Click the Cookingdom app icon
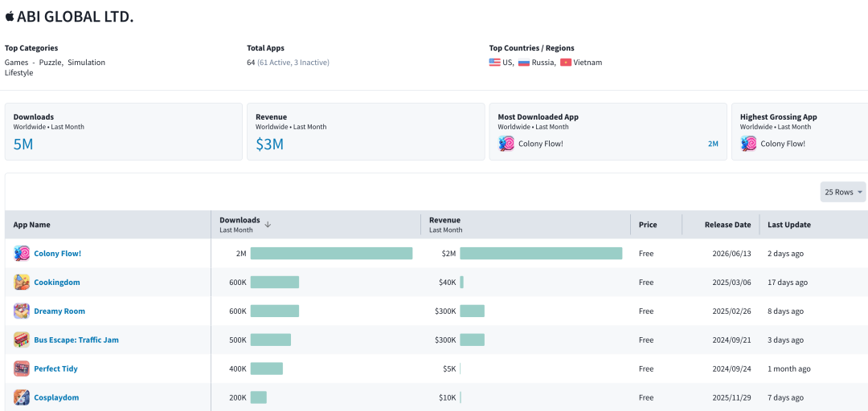The width and height of the screenshot is (868, 411). click(x=22, y=282)
